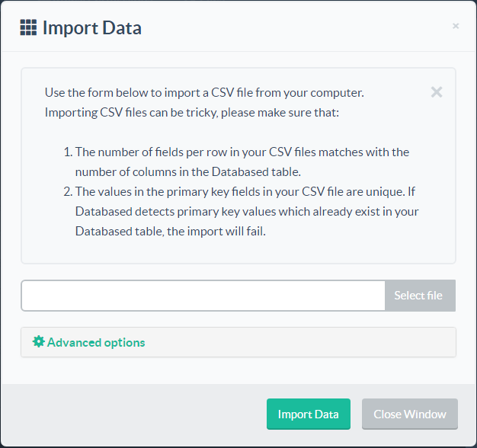The image size is (477, 448).
Task: Click the grid icon beside Import Data title
Action: [x=28, y=27]
